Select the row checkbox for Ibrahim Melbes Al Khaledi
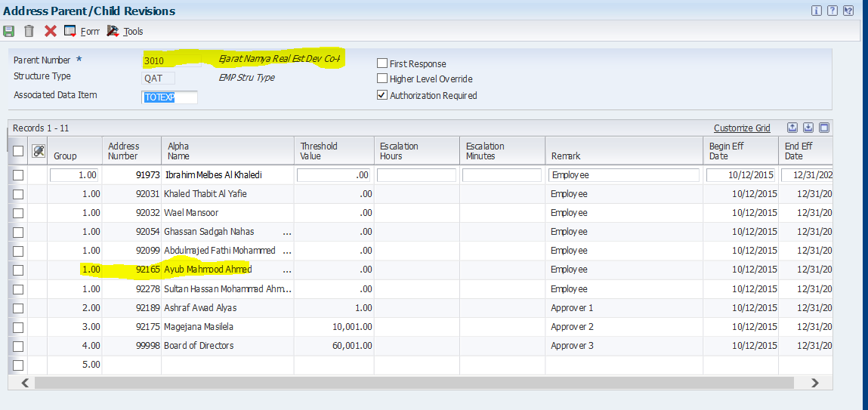Screen dimensions: 868x410 tap(18, 175)
